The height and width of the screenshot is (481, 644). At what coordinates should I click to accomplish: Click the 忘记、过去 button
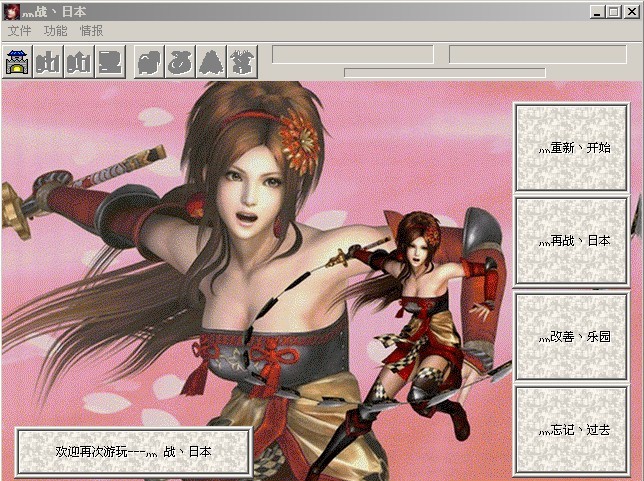[571, 430]
